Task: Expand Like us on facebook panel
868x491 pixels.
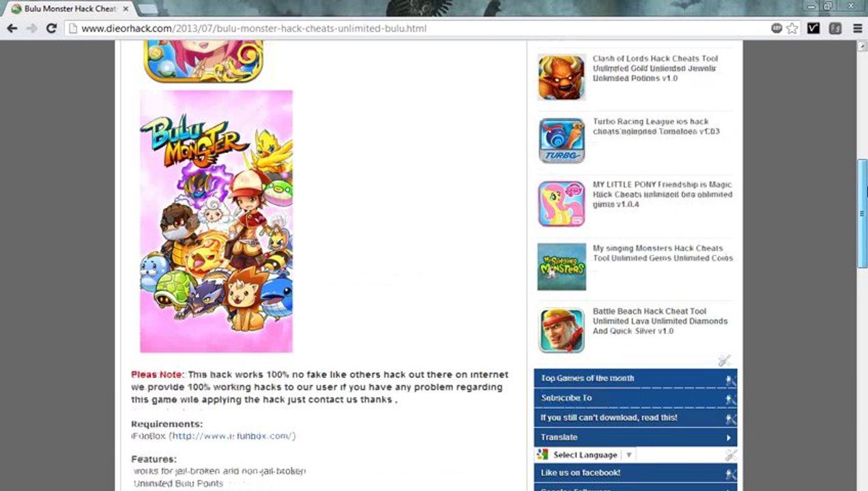Action: pyautogui.click(x=635, y=473)
